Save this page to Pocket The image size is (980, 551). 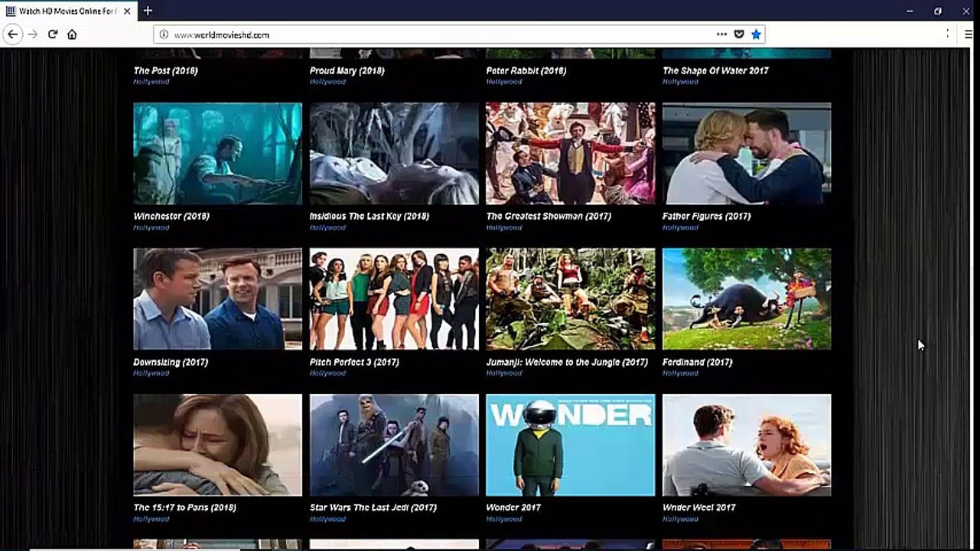point(739,34)
